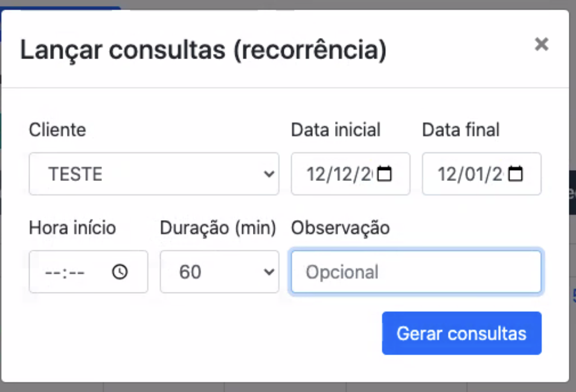Open the Data inicial calendar picker icon
The width and height of the screenshot is (576, 392).
385,174
